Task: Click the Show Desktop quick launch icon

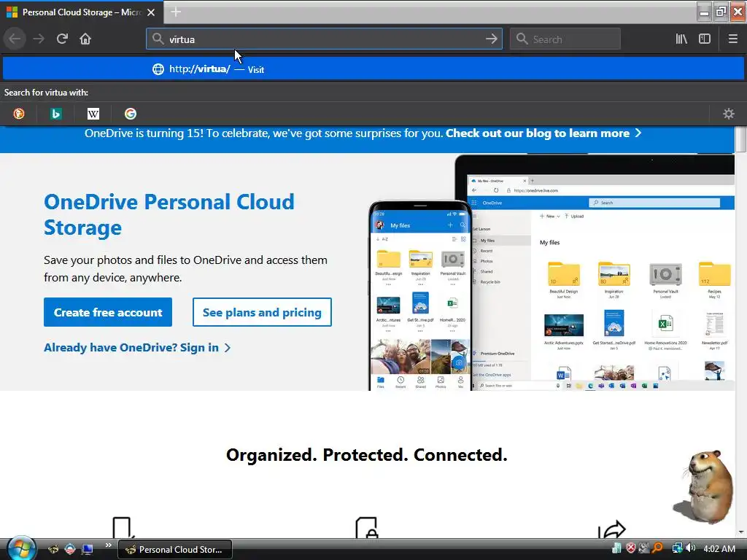Action: pos(88,550)
